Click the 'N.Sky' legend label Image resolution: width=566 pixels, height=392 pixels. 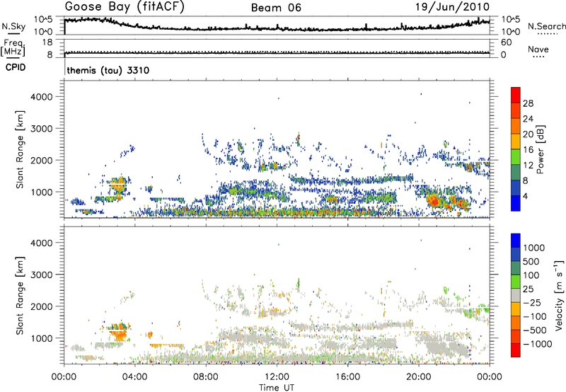[x=13, y=26]
